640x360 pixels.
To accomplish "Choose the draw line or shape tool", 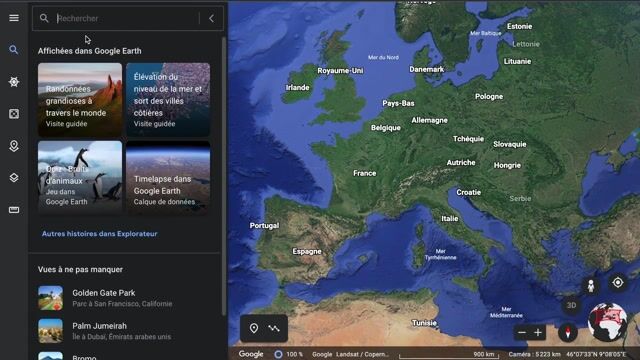I will [274, 328].
